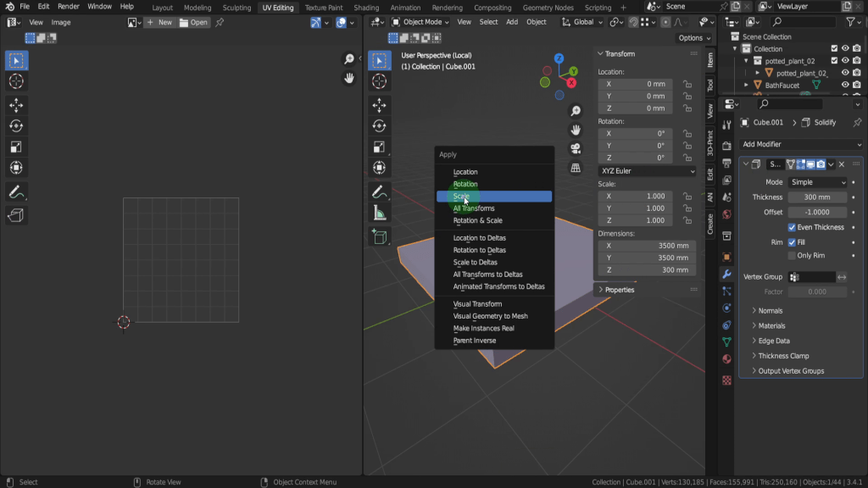Click the Open image button
868x488 pixels.
click(x=194, y=22)
